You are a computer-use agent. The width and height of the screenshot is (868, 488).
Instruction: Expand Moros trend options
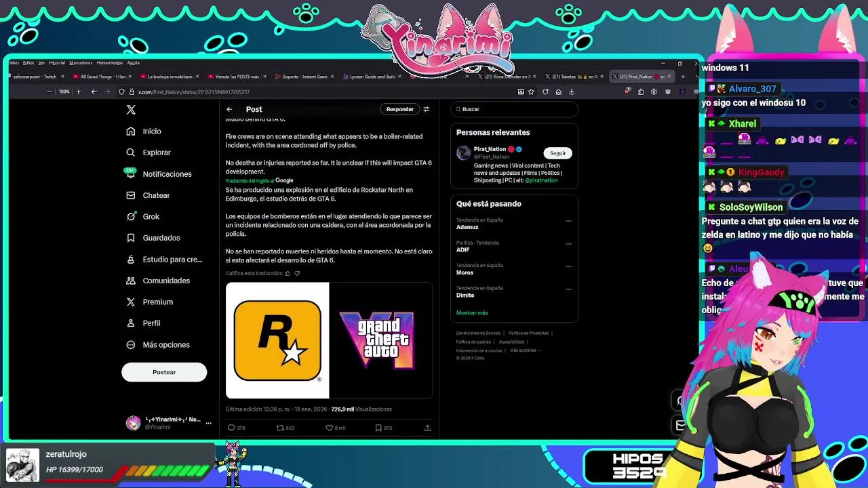pos(568,266)
